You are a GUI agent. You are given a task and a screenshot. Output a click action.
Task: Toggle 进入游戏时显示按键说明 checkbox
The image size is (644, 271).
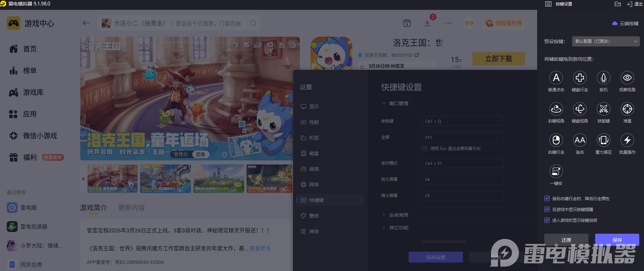pyautogui.click(x=547, y=220)
